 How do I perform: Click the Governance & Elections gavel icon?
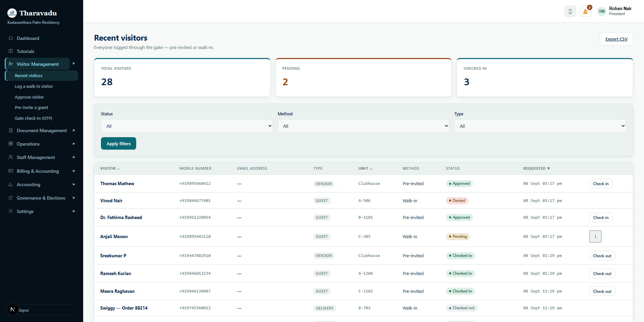tap(11, 198)
